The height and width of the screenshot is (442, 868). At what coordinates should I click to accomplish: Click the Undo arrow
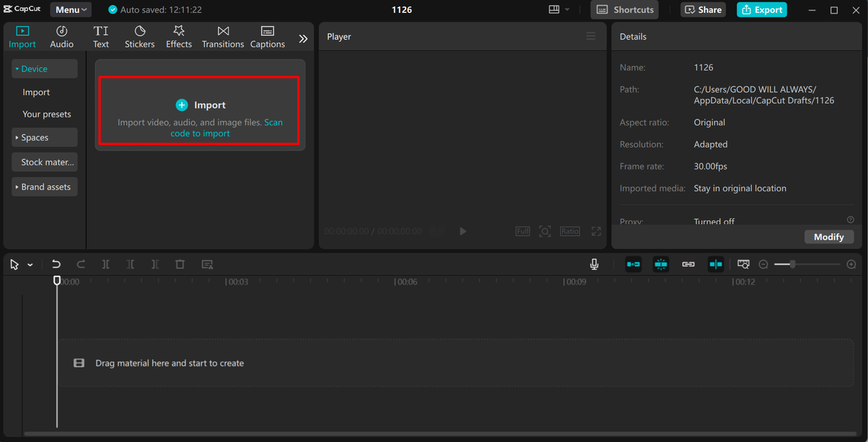click(x=56, y=264)
